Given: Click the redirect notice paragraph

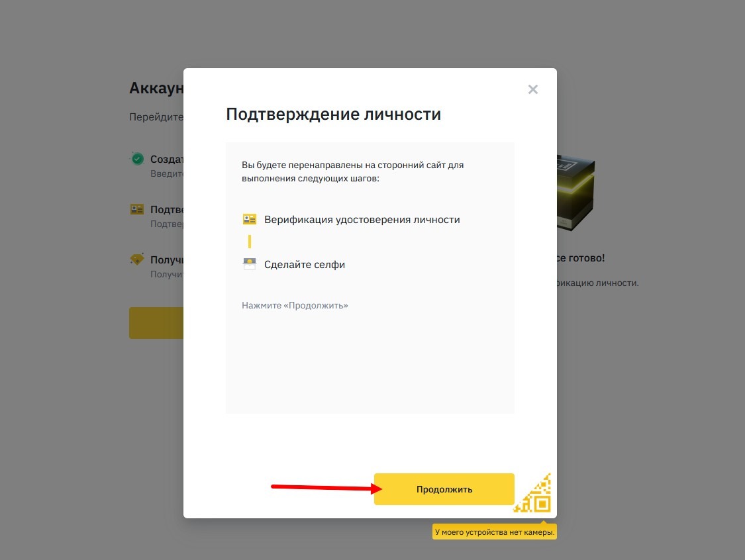Looking at the screenshot, I should click(x=352, y=171).
